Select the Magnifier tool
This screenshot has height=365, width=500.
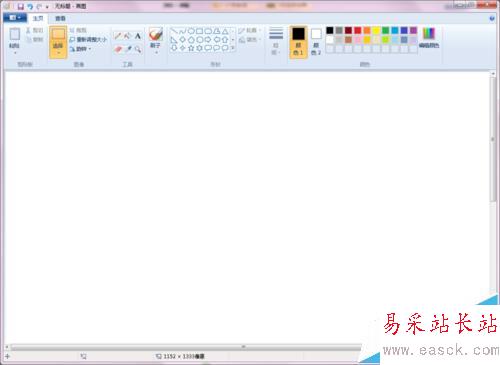(138, 49)
